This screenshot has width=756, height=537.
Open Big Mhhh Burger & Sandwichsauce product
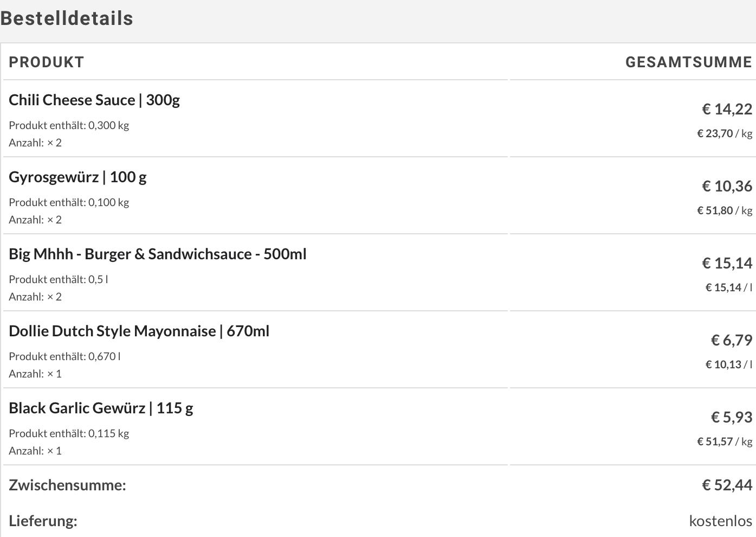click(157, 254)
